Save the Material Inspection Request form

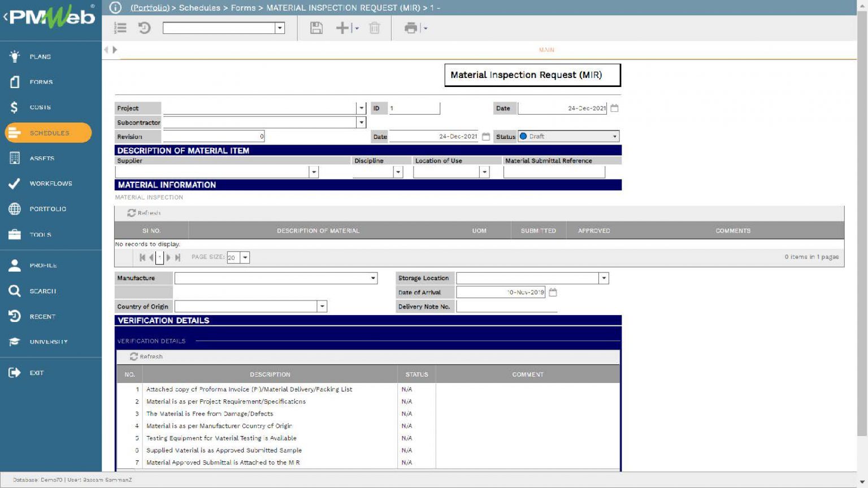316,28
